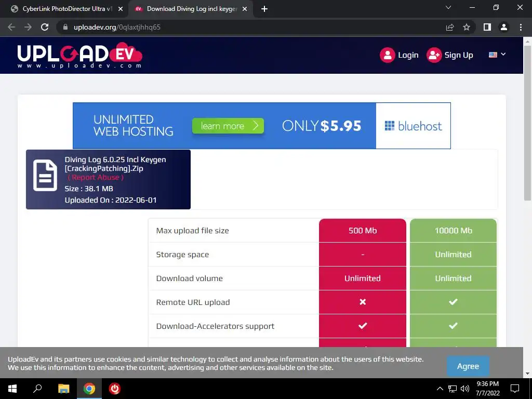This screenshot has height=399, width=532.
Task: Open the Sign Up link
Action: 459,55
